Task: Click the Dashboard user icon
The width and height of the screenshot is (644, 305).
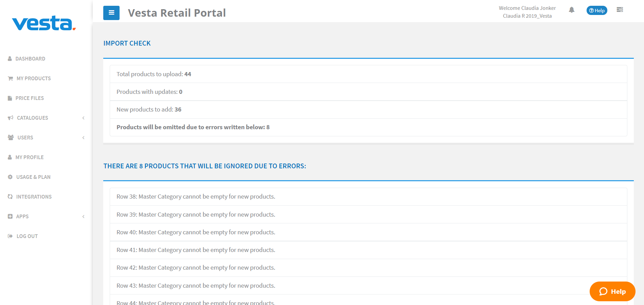Action: [10, 59]
